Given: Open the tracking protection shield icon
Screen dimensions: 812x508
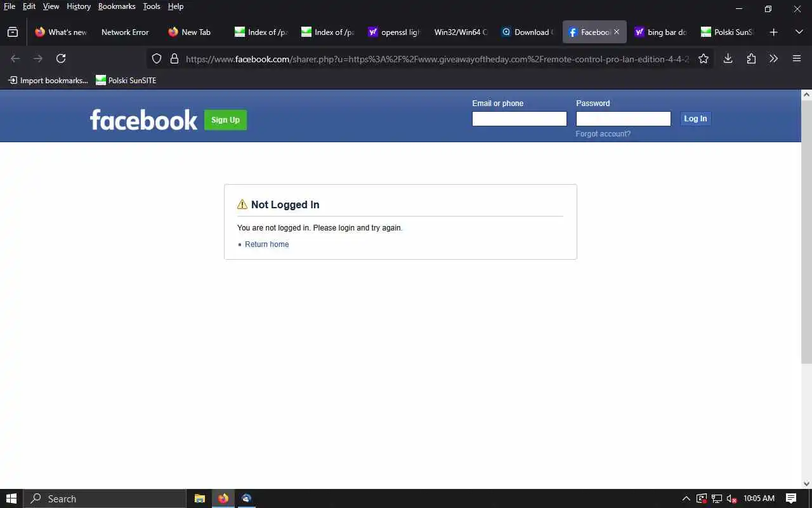Looking at the screenshot, I should coord(157,59).
